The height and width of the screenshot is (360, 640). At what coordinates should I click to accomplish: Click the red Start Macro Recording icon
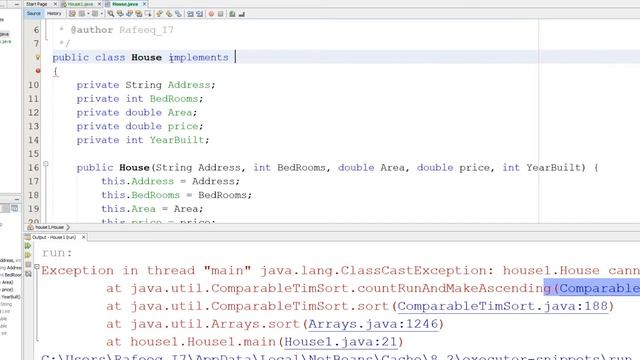(211, 14)
